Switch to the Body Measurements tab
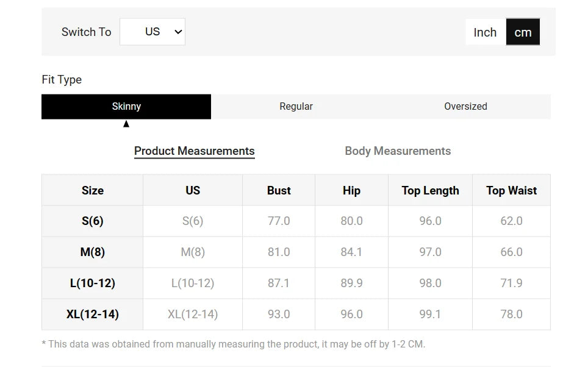588x367 pixels. click(398, 151)
